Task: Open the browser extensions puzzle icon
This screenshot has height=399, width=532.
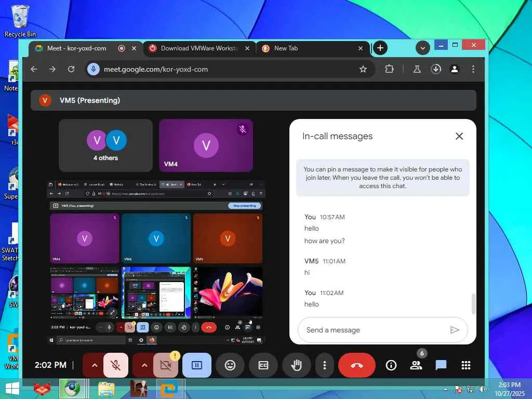Action: pyautogui.click(x=389, y=69)
